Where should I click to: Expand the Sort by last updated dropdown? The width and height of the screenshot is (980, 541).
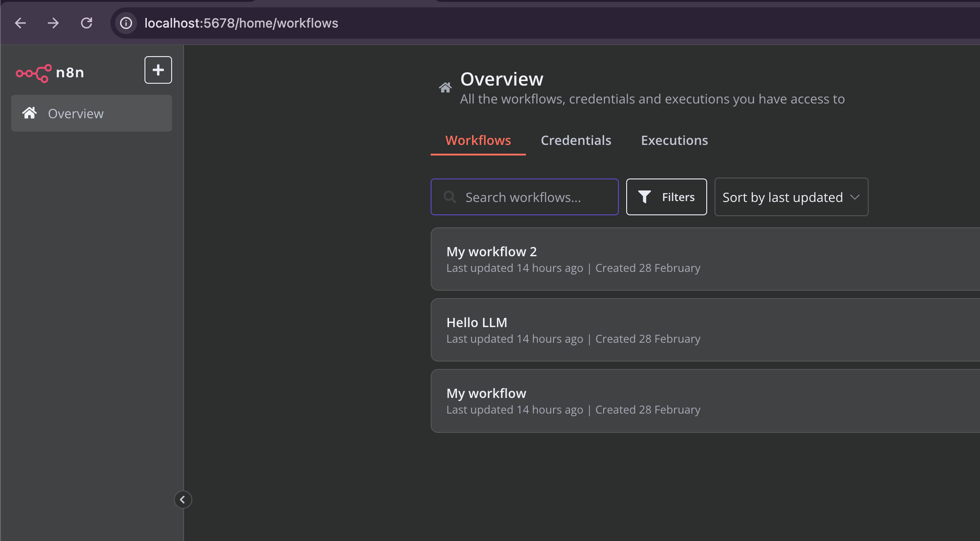click(x=791, y=197)
